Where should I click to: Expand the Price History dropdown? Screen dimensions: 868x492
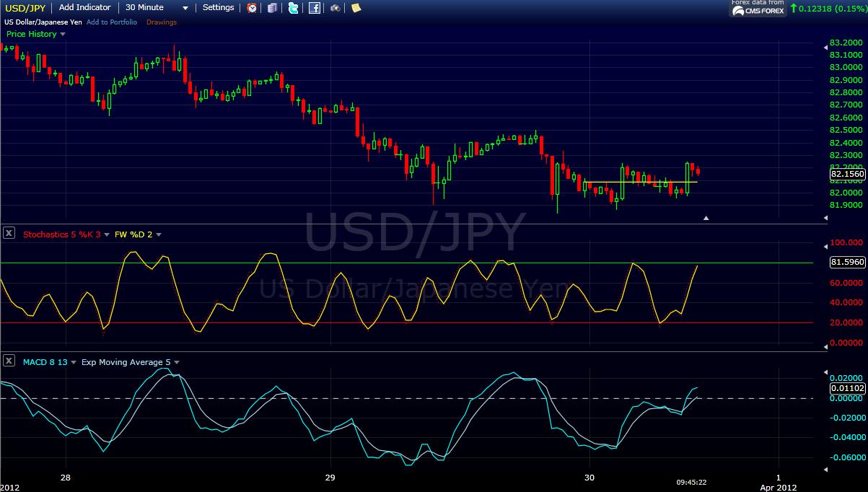(x=63, y=35)
